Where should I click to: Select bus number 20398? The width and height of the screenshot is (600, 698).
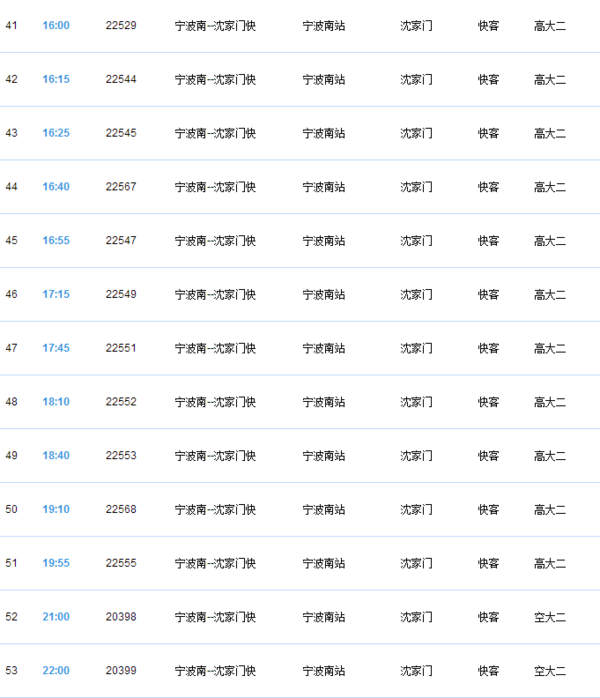point(121,617)
